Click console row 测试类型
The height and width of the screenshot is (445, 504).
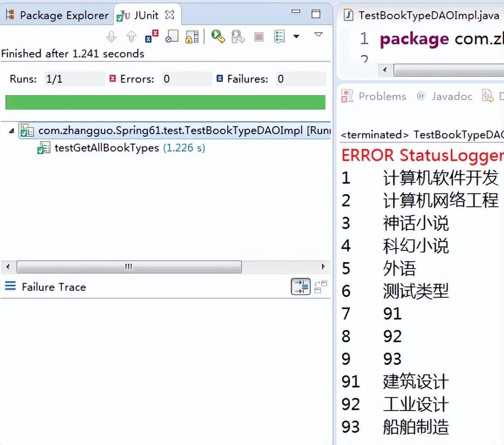coord(395,291)
